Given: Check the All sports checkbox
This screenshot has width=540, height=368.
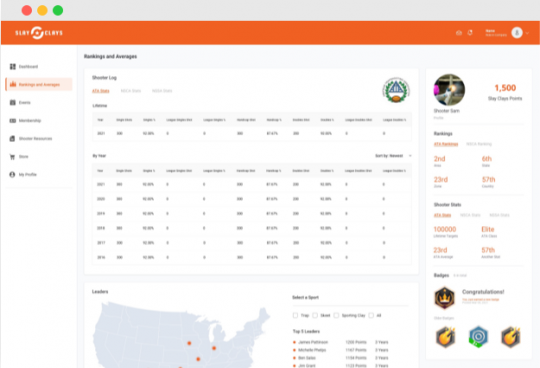Looking at the screenshot, I should pyautogui.click(x=371, y=315).
